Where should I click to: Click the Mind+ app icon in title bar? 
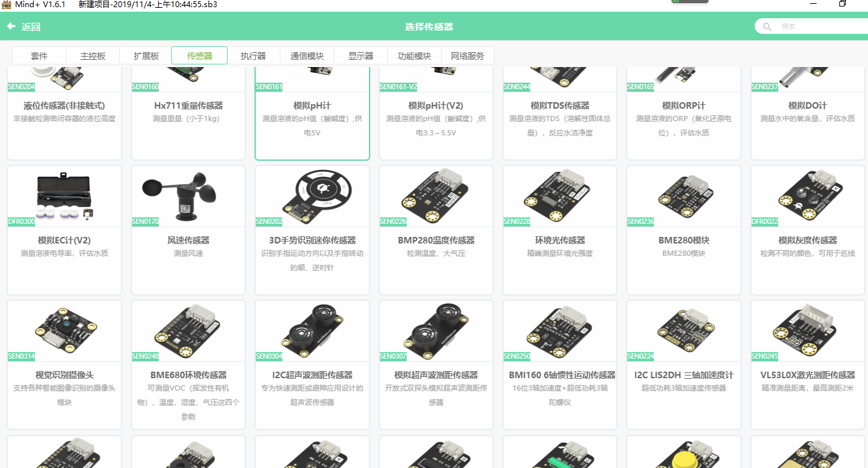pos(7,4)
